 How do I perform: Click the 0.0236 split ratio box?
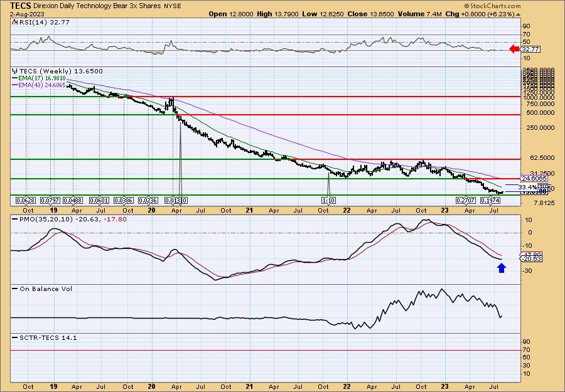[148, 200]
